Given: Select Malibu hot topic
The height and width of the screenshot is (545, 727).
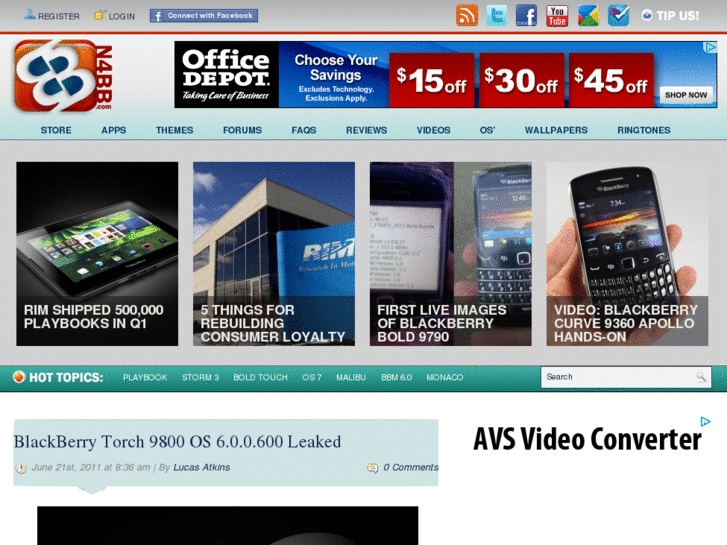Looking at the screenshot, I should (351, 378).
